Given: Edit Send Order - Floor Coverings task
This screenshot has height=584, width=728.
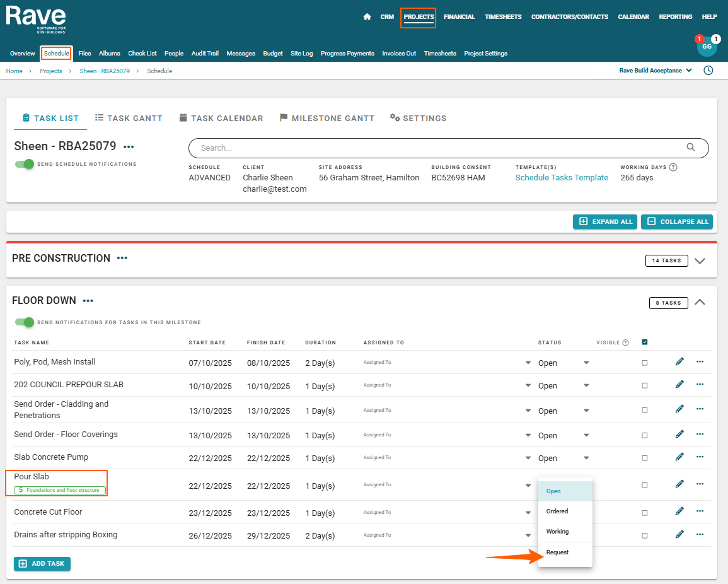Looking at the screenshot, I should click(x=679, y=435).
